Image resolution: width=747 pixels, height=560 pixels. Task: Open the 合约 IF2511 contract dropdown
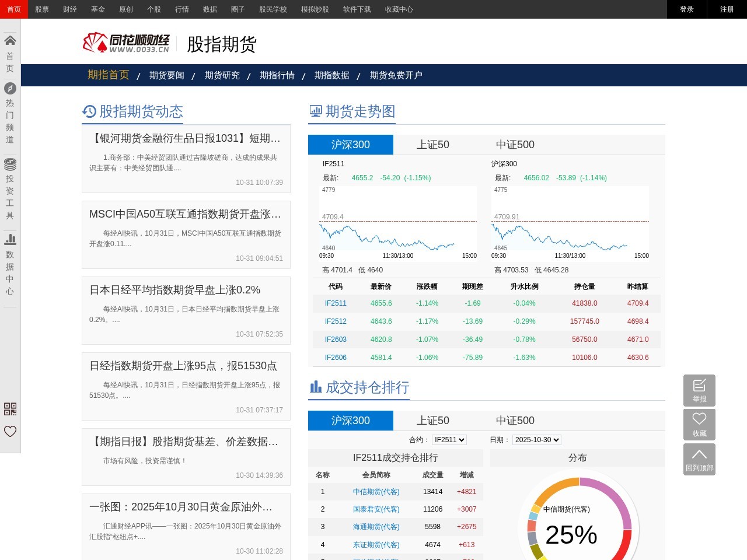coord(449,440)
